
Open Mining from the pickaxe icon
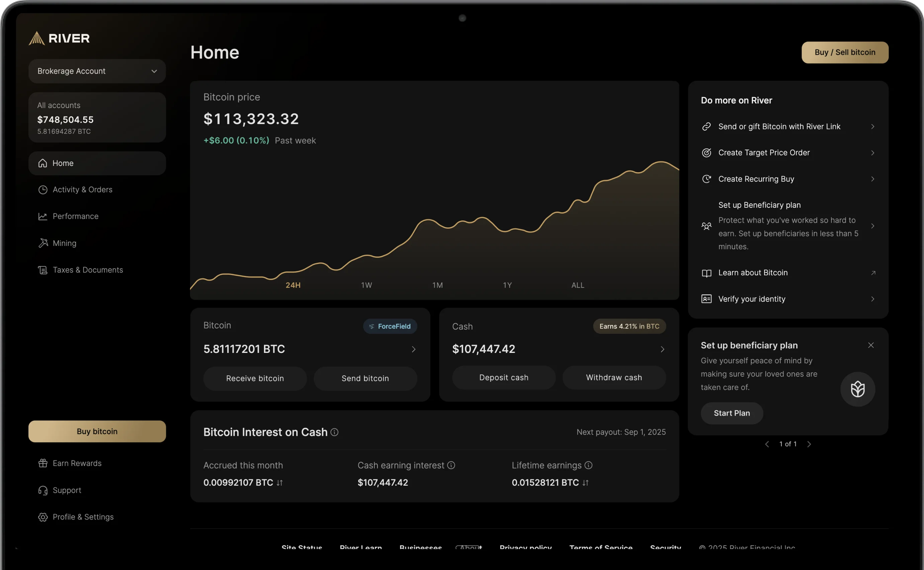(x=43, y=243)
